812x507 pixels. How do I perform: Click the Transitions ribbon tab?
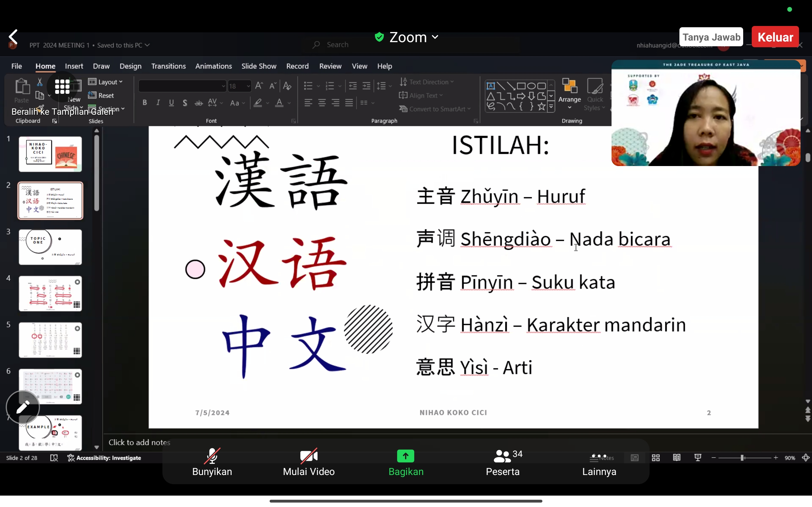[168, 66]
